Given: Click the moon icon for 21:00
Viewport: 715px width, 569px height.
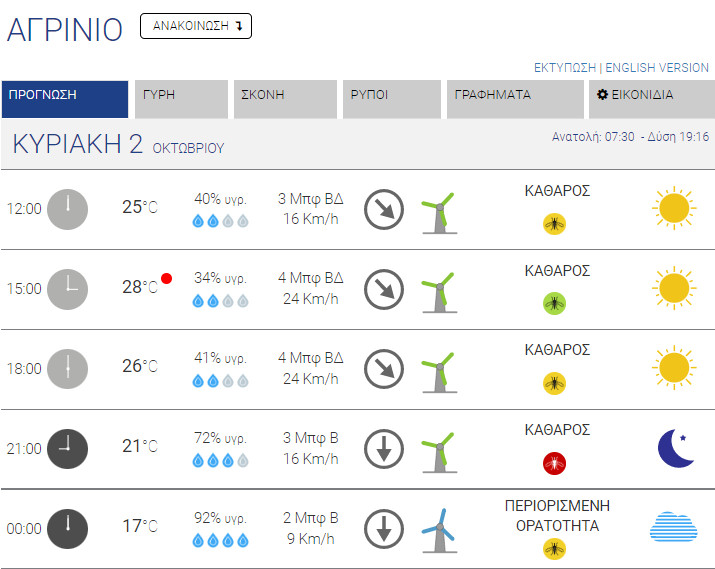Looking at the screenshot, I should click(675, 448).
